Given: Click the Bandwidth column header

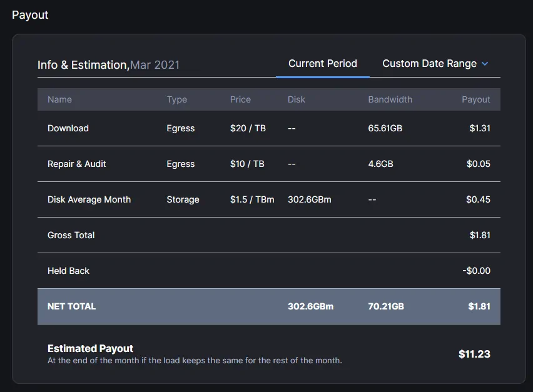Looking at the screenshot, I should (390, 99).
